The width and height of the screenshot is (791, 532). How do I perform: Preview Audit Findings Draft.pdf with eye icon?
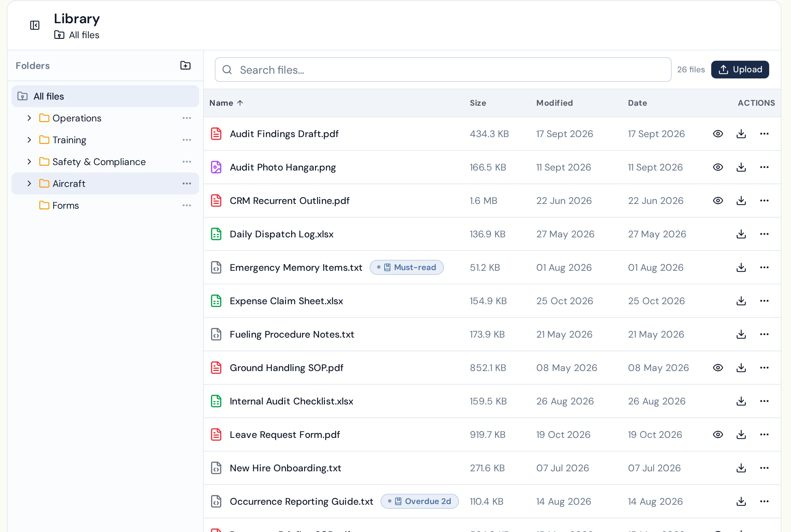(x=718, y=134)
